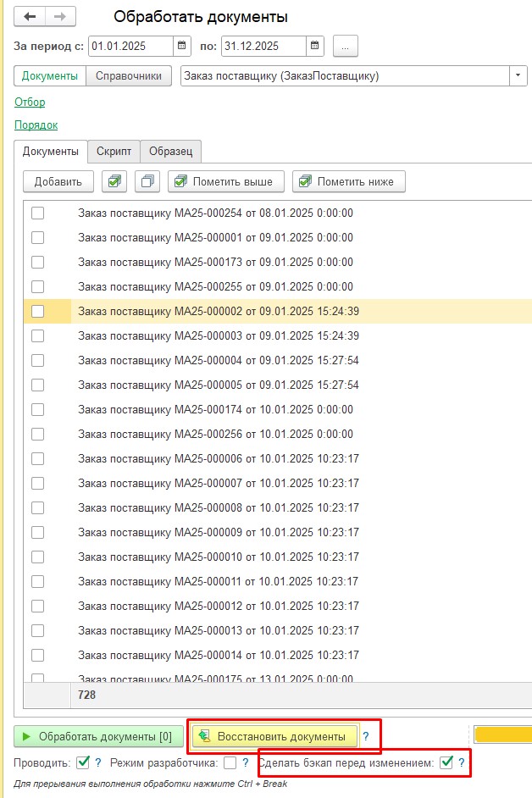Select row Заказ поставщику МА25-000007
The width and height of the screenshot is (532, 798).
pos(278,483)
